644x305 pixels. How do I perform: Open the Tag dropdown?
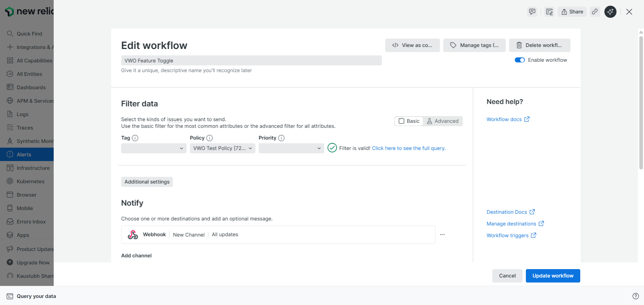point(154,148)
